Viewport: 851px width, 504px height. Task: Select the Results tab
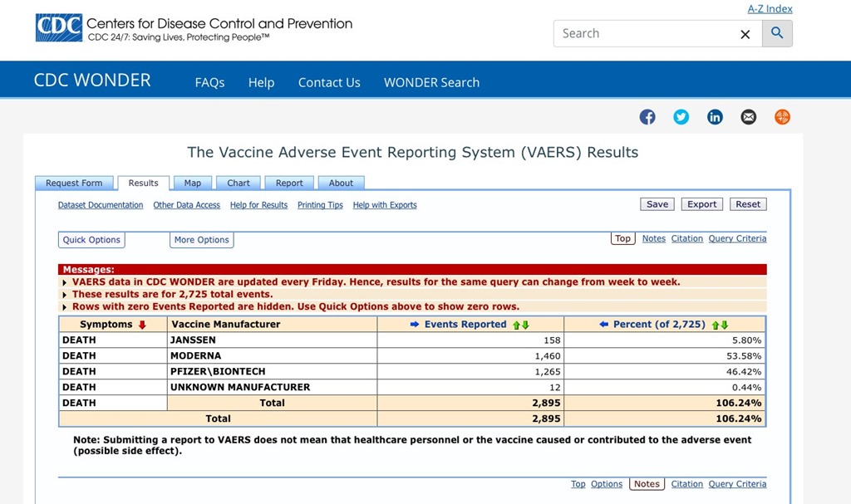pos(143,183)
